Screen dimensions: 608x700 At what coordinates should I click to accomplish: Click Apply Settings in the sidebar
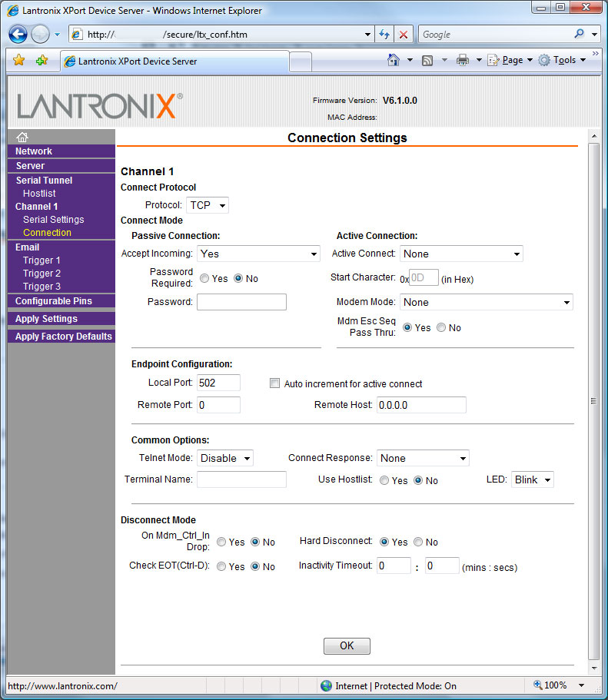coord(46,319)
